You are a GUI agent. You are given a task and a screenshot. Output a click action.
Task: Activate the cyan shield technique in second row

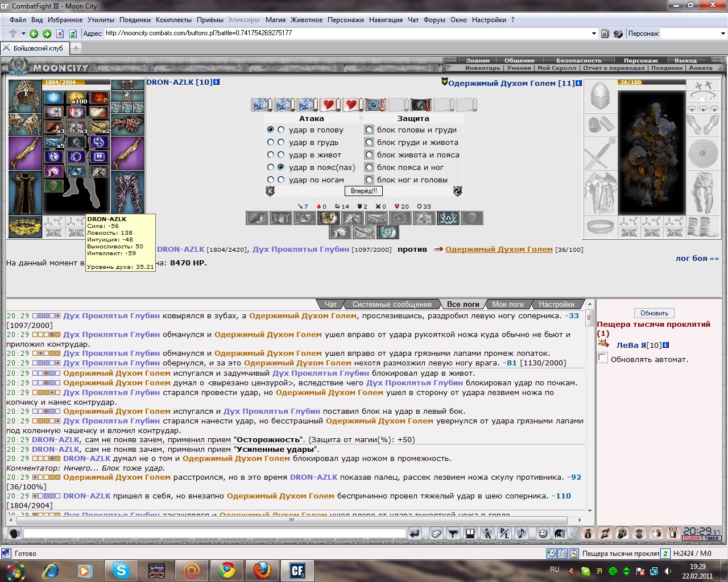tap(388, 232)
